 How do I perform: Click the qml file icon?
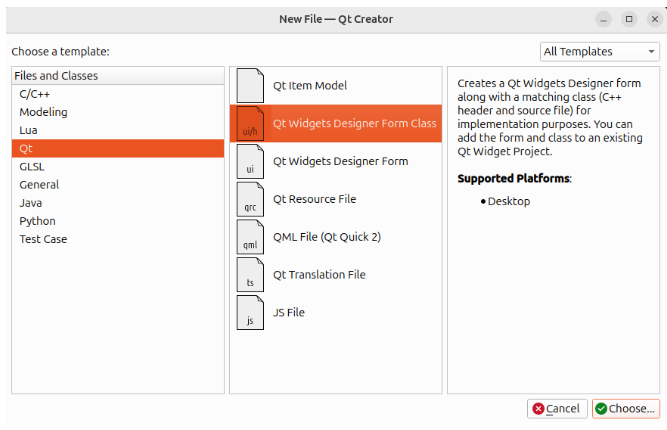(x=250, y=237)
